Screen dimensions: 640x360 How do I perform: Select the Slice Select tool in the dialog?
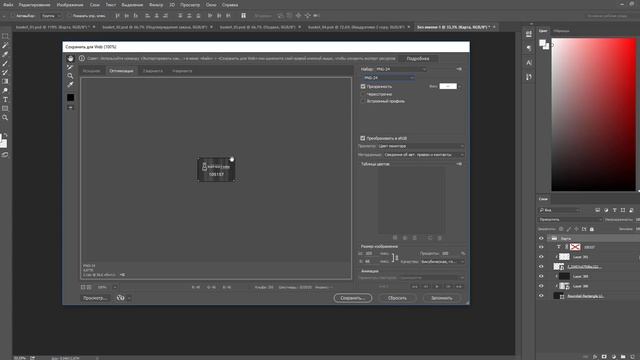(x=70, y=67)
